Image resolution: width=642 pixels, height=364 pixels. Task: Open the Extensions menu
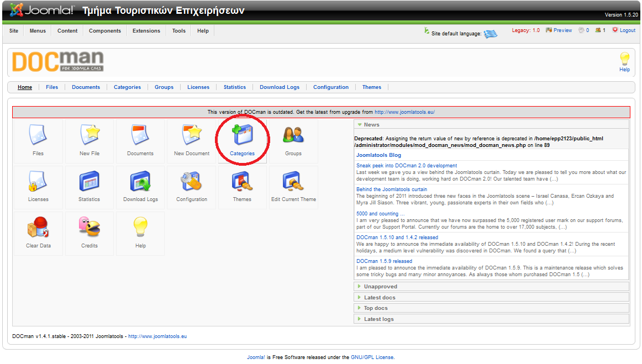coord(146,31)
